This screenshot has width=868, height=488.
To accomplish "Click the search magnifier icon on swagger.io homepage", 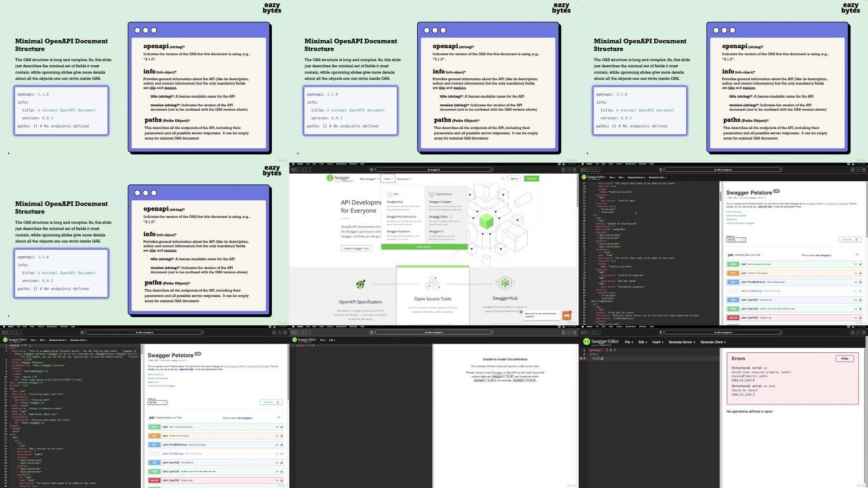I will coord(502,179).
